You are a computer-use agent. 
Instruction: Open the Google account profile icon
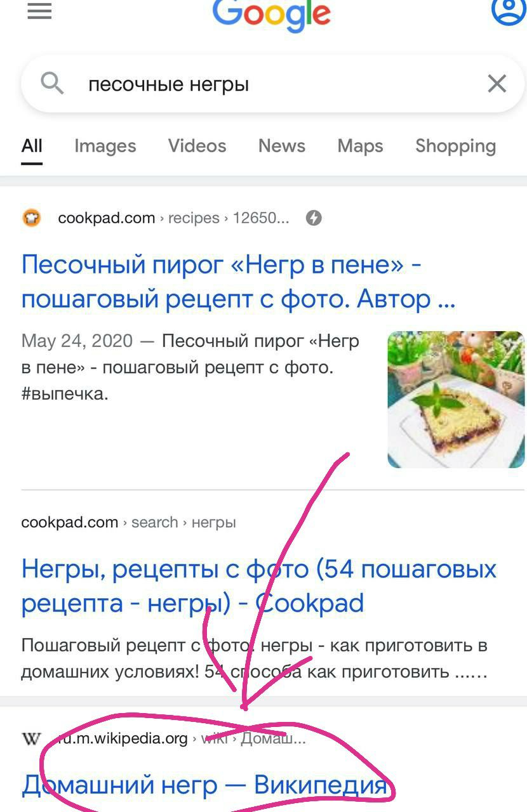[x=509, y=10]
